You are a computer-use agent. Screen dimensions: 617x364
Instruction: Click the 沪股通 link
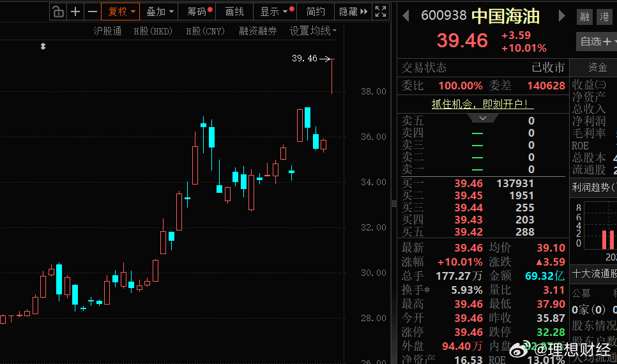(x=107, y=31)
